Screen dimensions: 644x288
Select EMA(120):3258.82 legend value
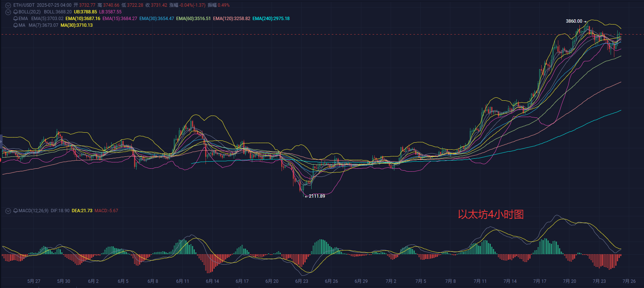click(x=231, y=19)
